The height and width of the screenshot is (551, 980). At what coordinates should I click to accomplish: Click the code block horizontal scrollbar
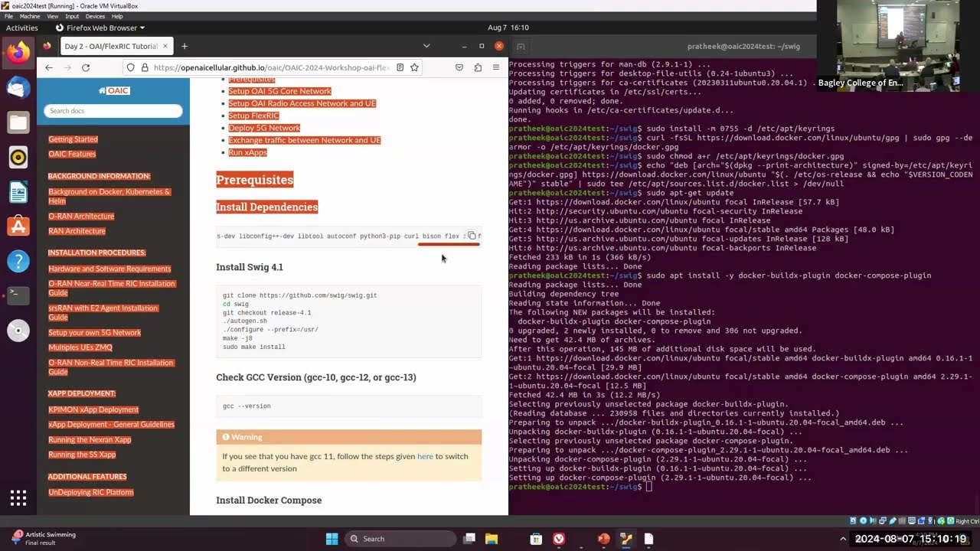point(449,245)
